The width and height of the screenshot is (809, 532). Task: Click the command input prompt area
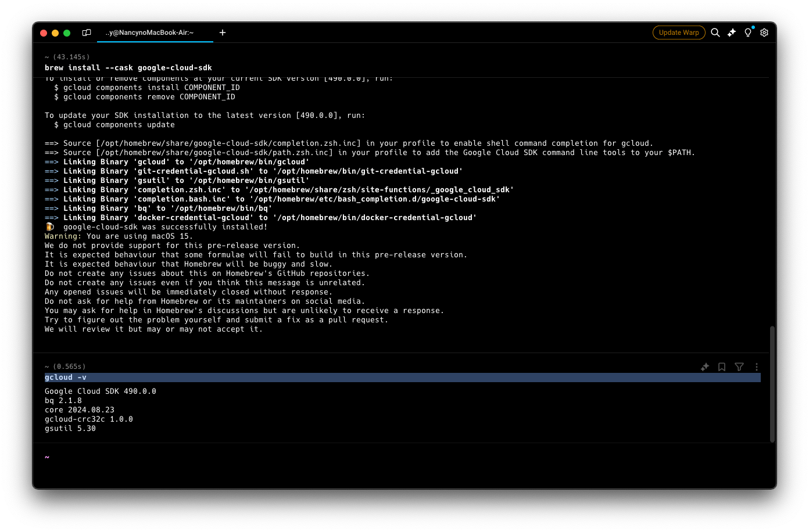coord(401,457)
